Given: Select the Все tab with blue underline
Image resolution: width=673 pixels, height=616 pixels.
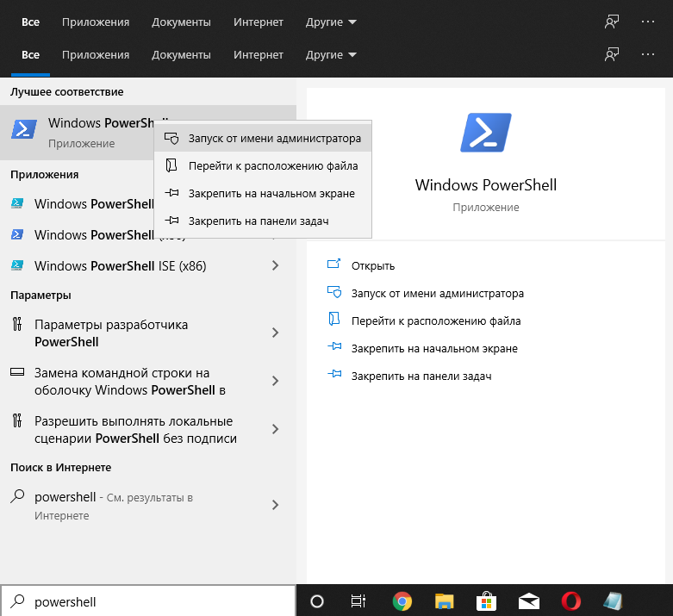Looking at the screenshot, I should (30, 54).
